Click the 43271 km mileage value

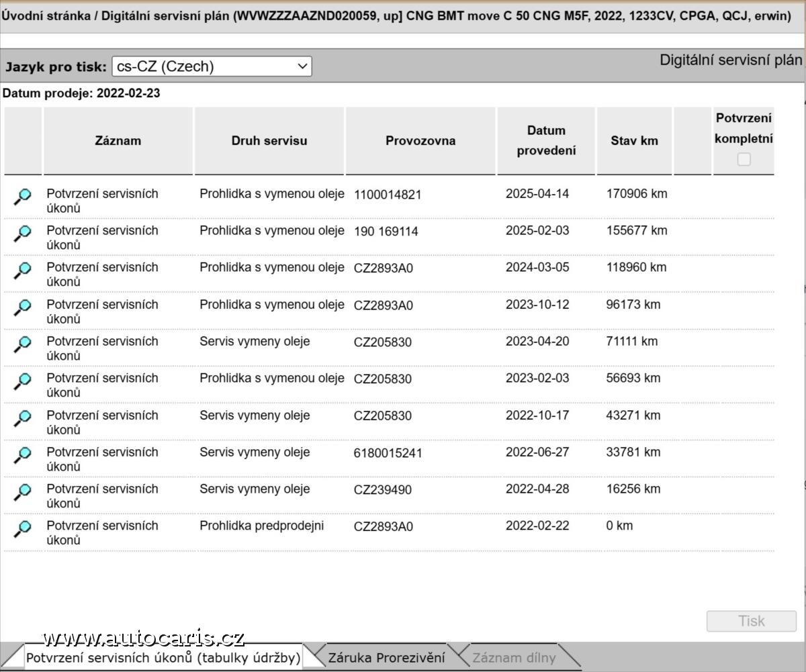click(x=633, y=415)
